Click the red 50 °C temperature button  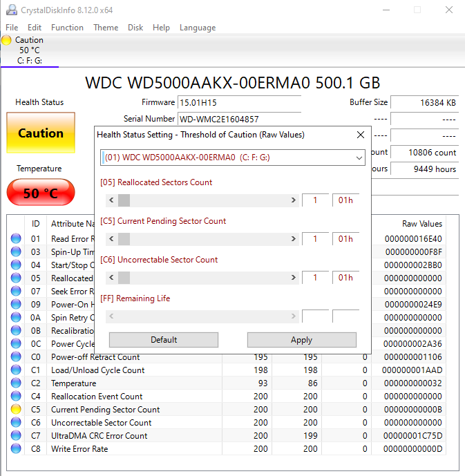pyautogui.click(x=41, y=193)
